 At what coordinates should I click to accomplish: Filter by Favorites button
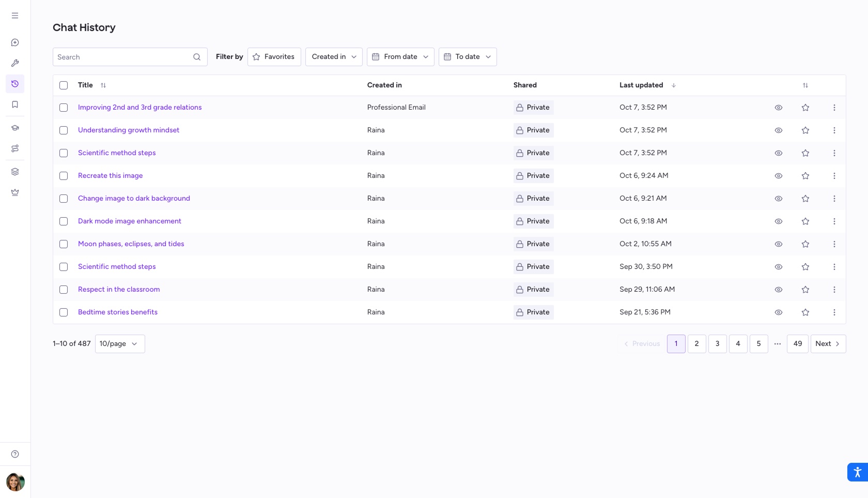pyautogui.click(x=274, y=57)
